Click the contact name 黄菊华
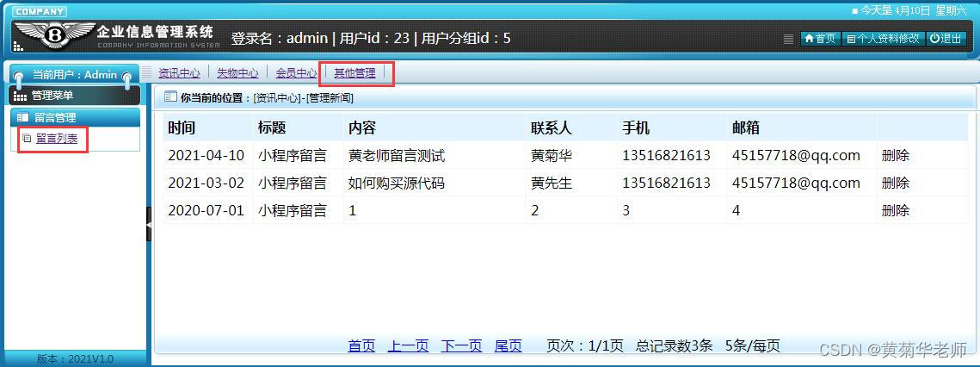The height and width of the screenshot is (367, 980). 552,155
